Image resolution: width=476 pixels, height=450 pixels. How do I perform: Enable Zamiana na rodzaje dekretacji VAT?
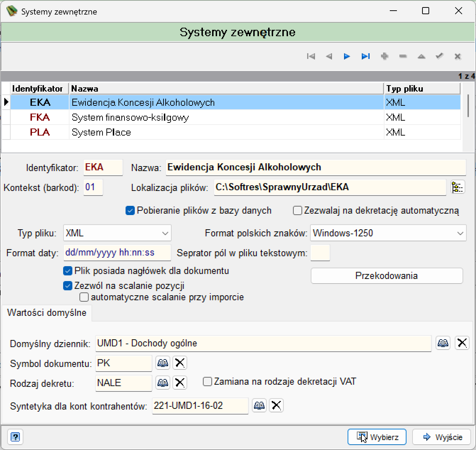(207, 382)
